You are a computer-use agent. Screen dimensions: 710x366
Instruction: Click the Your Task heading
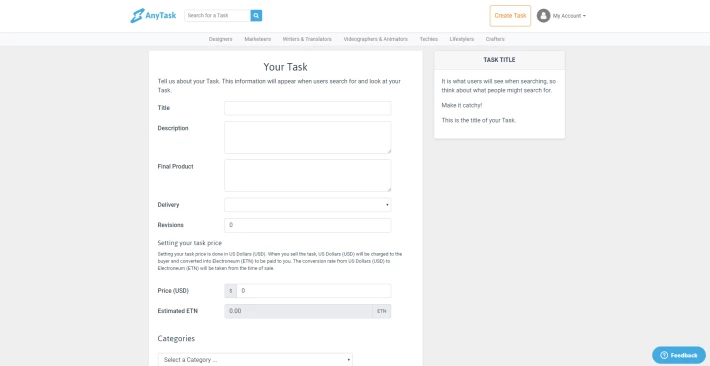[285, 67]
